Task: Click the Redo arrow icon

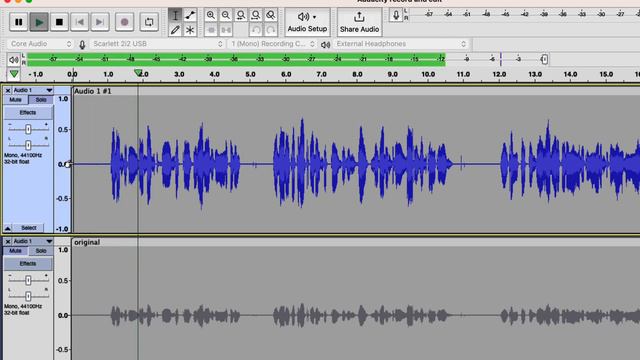Action: pos(271,30)
